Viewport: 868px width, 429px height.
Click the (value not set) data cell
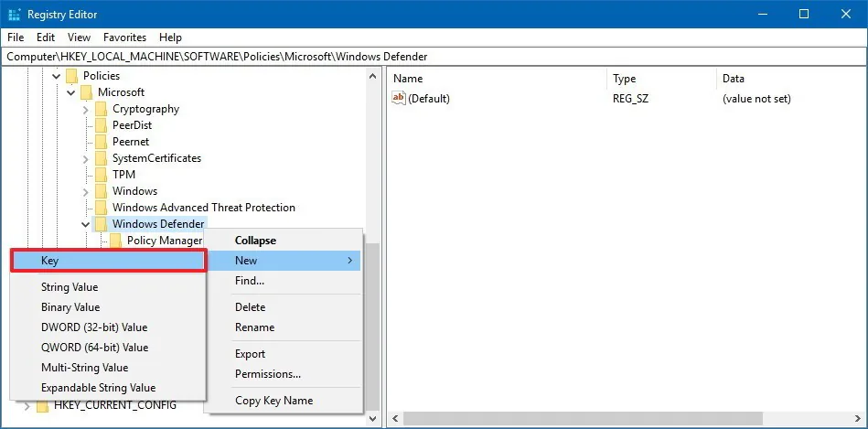click(756, 99)
